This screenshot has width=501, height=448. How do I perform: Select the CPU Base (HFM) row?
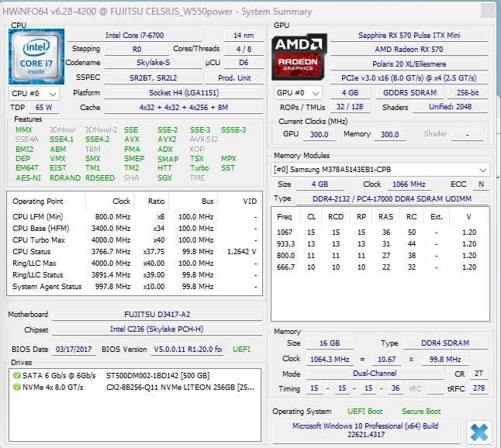pyautogui.click(x=134, y=229)
